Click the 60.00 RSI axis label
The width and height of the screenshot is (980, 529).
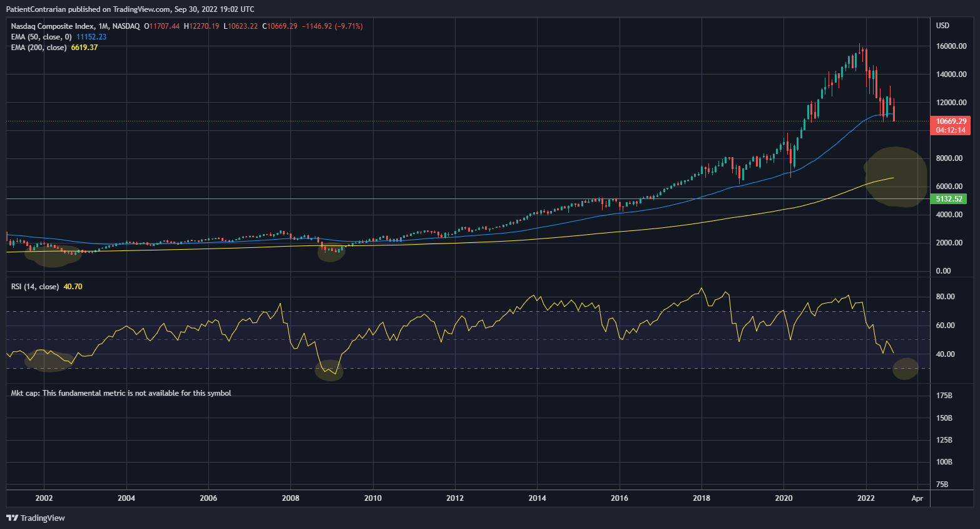point(946,326)
